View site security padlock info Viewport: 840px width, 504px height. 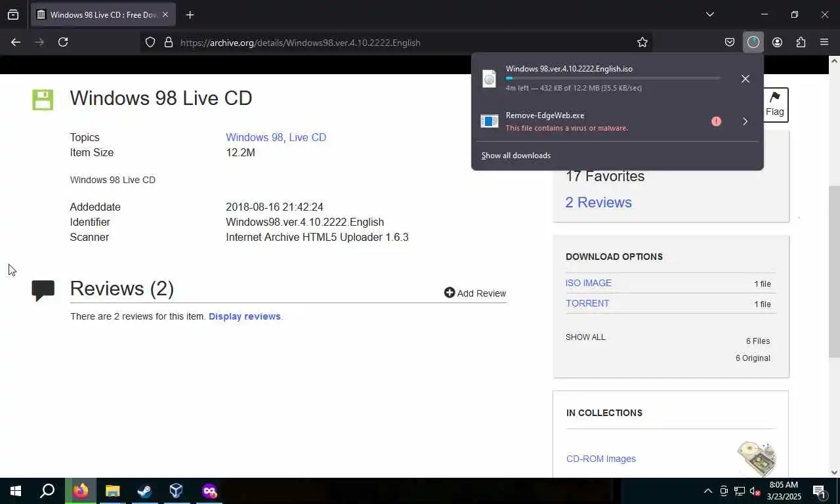(x=168, y=42)
